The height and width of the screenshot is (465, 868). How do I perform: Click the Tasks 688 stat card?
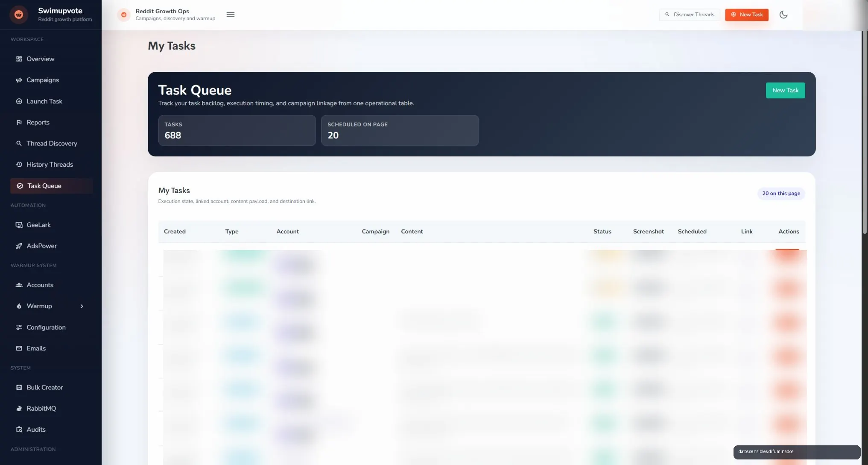(x=237, y=130)
